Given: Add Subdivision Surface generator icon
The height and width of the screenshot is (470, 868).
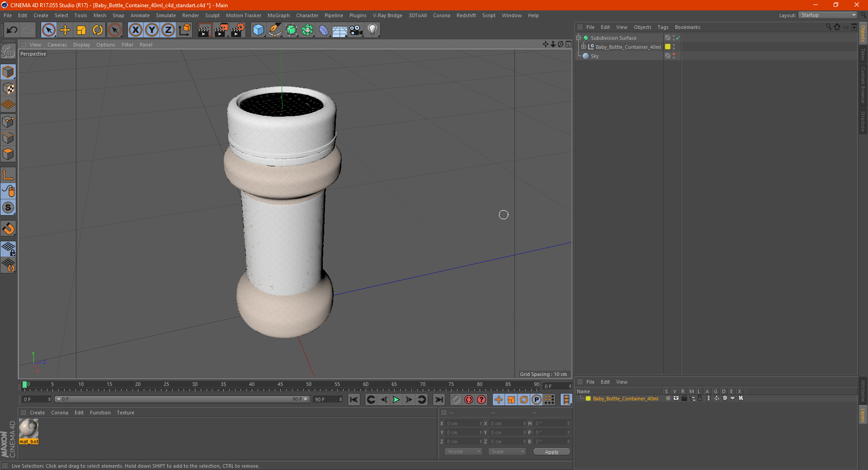Looking at the screenshot, I should (x=291, y=30).
